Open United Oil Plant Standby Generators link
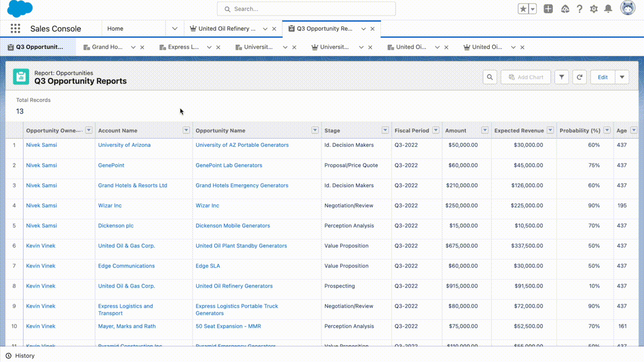This screenshot has height=362, width=644. 242,245
